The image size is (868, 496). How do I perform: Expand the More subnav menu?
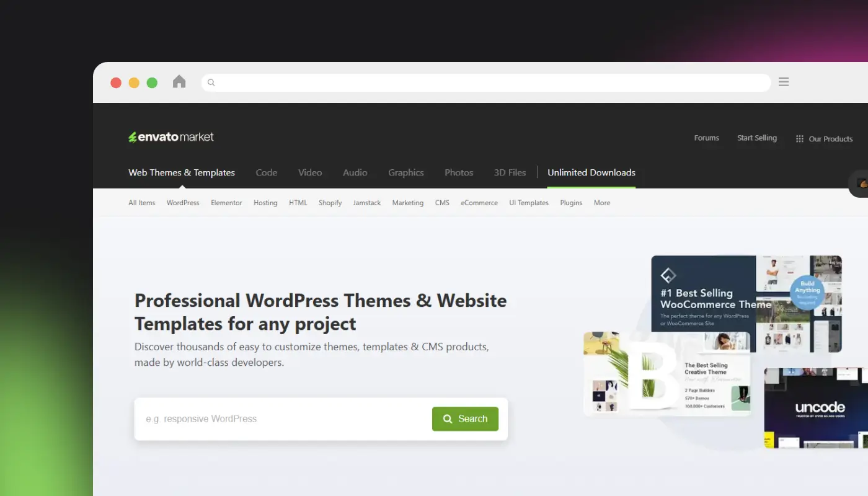tap(602, 203)
